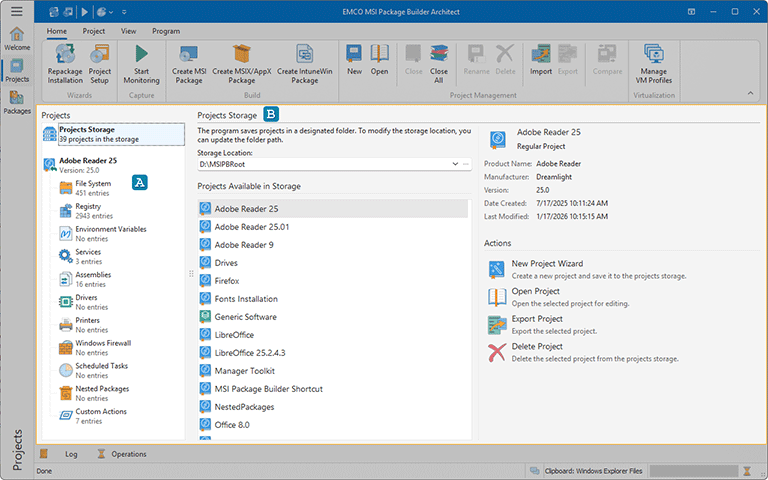Browse storage folder with ellipsis button
This screenshot has width=768, height=480.
tap(465, 163)
